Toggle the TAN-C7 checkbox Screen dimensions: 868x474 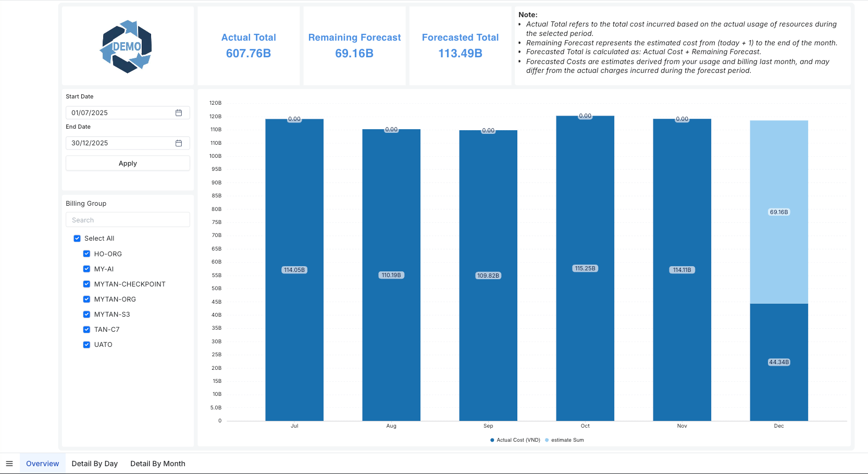pyautogui.click(x=86, y=330)
